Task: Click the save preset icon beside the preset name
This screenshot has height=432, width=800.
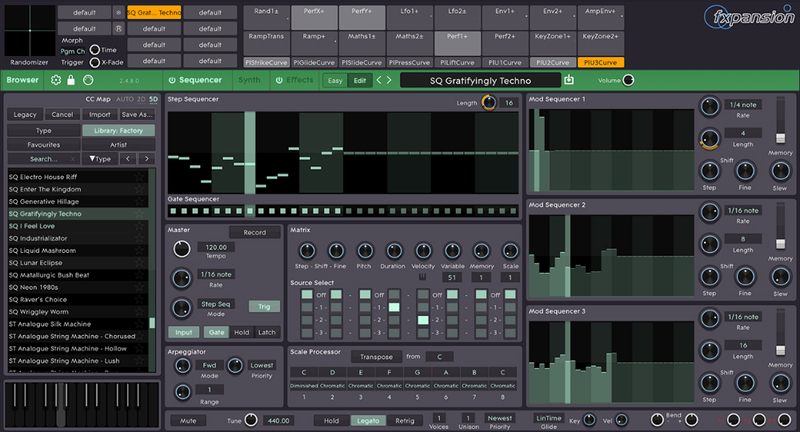Action: pos(569,80)
